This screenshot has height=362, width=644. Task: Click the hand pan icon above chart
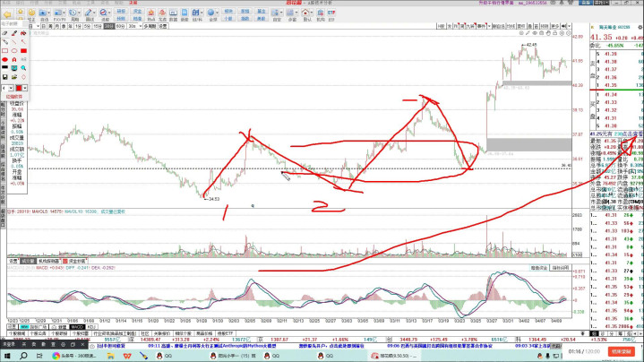tap(548, 33)
